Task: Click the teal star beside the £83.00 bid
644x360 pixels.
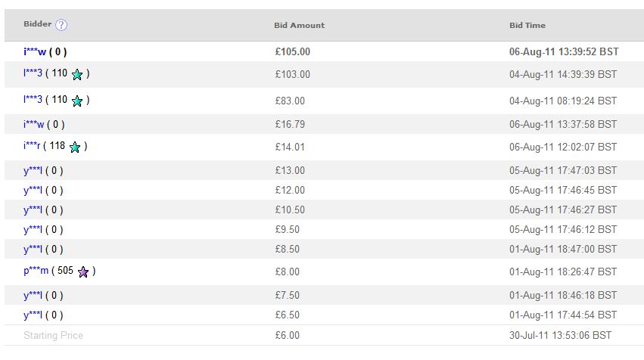Action: 77,101
